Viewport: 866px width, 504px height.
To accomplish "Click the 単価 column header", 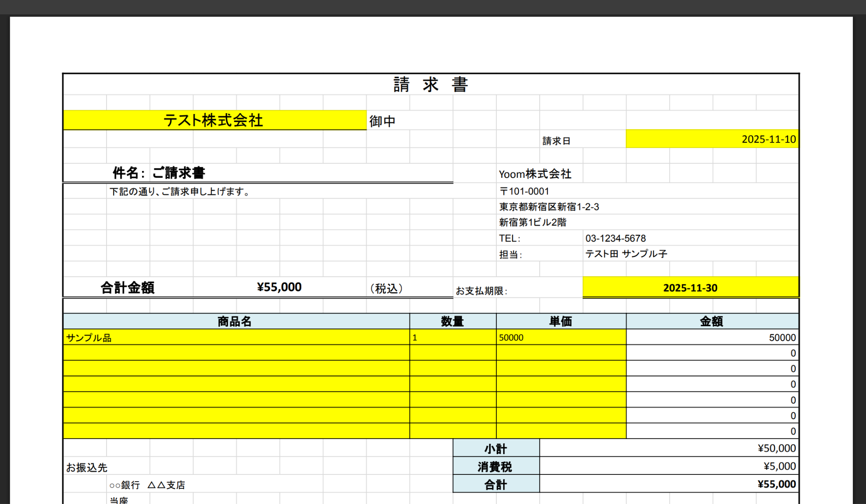I will (561, 321).
